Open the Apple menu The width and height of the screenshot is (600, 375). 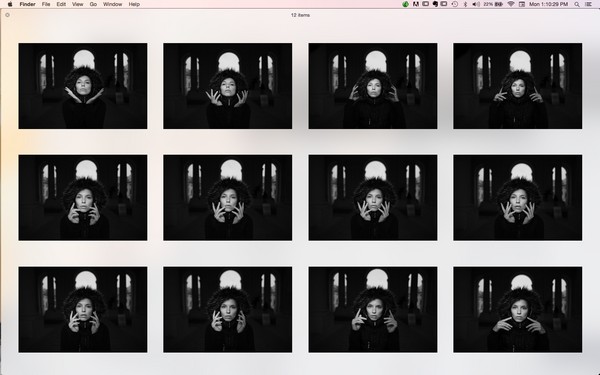pos(10,4)
